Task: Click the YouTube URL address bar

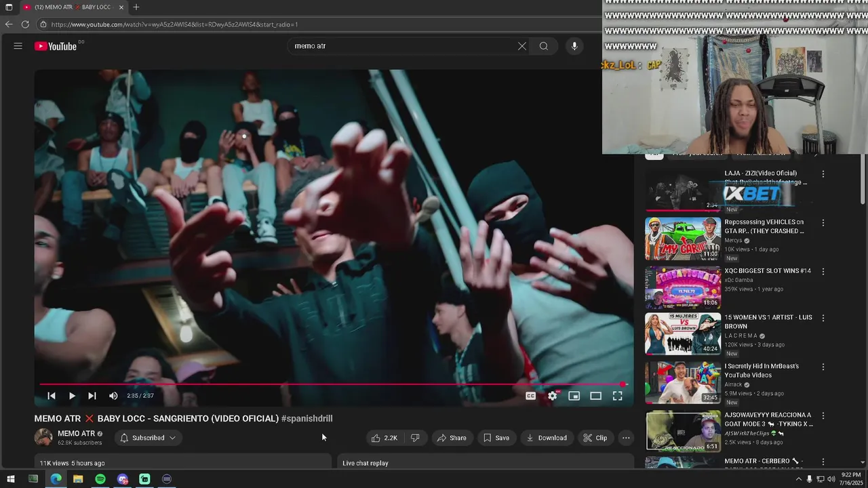Action: tap(317, 24)
